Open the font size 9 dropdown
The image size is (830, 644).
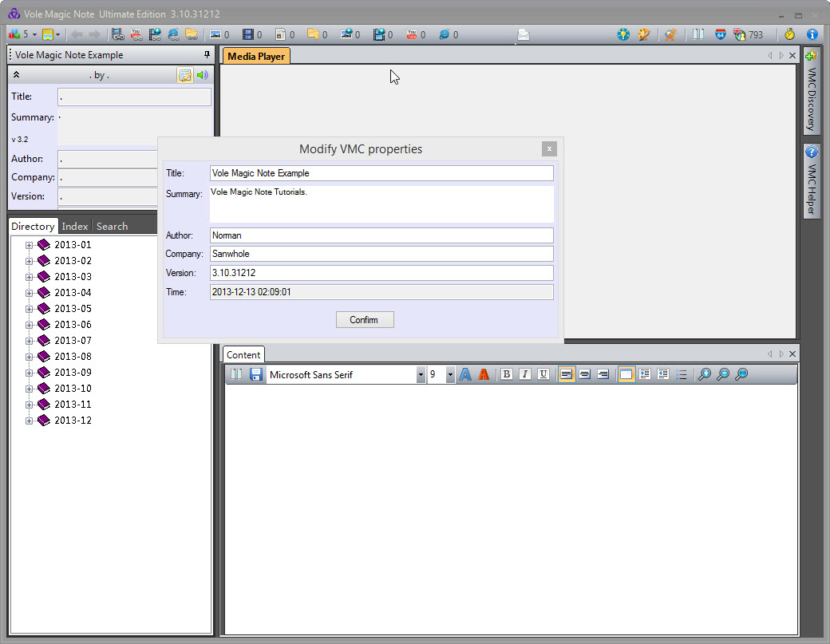450,374
